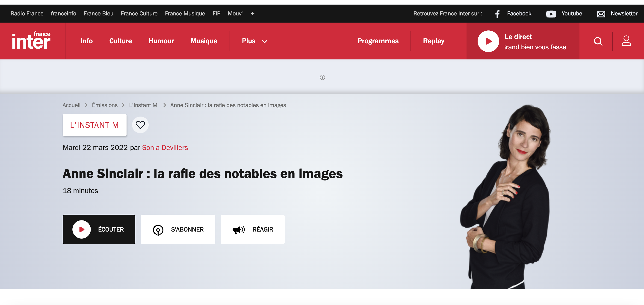Open Programmes page

coord(378,41)
